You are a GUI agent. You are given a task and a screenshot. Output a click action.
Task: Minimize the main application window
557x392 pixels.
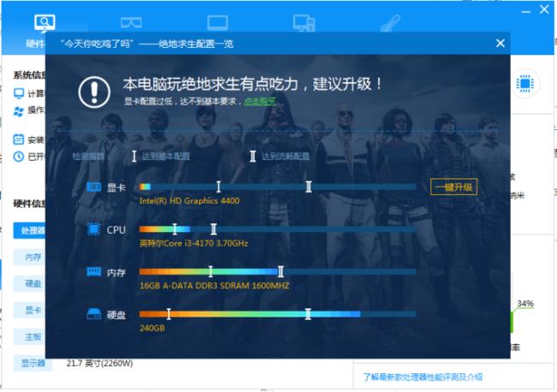(x=526, y=11)
